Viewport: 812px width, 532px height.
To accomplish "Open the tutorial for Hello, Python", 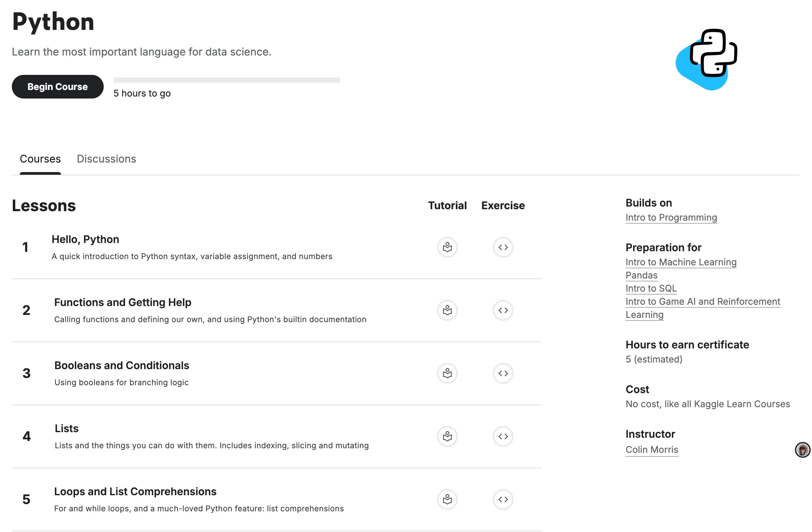I will 447,247.
